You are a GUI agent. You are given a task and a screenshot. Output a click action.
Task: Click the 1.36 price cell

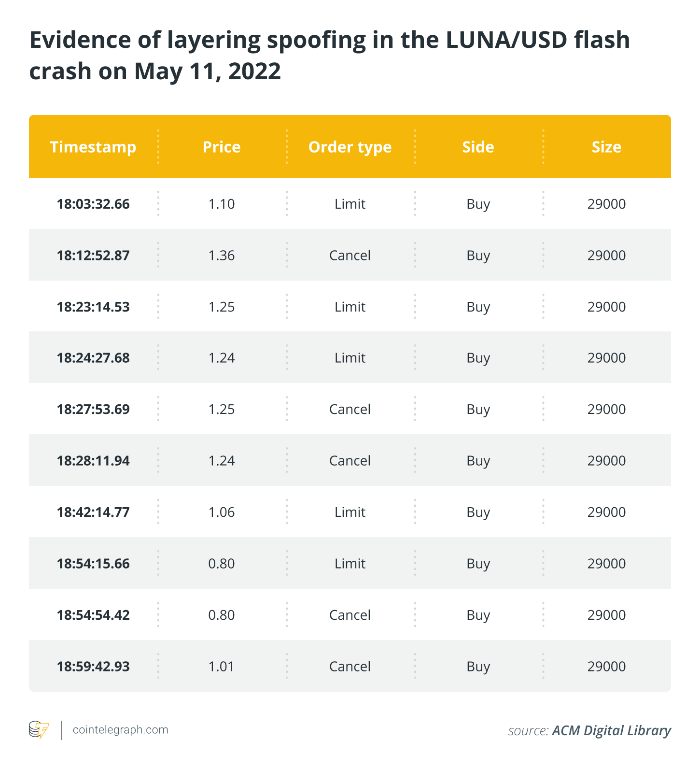pos(222,255)
